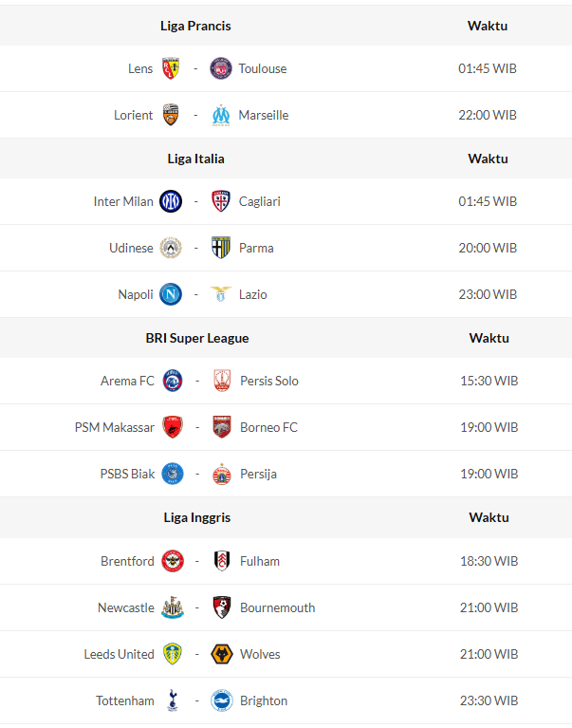Open the Lorient team name link
Image resolution: width=572 pixels, height=728 pixels.
click(x=133, y=115)
